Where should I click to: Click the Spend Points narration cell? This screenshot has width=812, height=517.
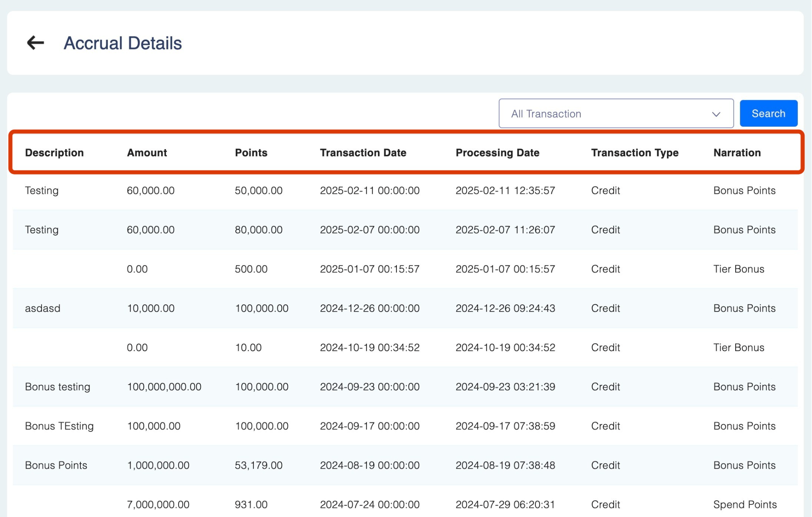click(x=745, y=504)
